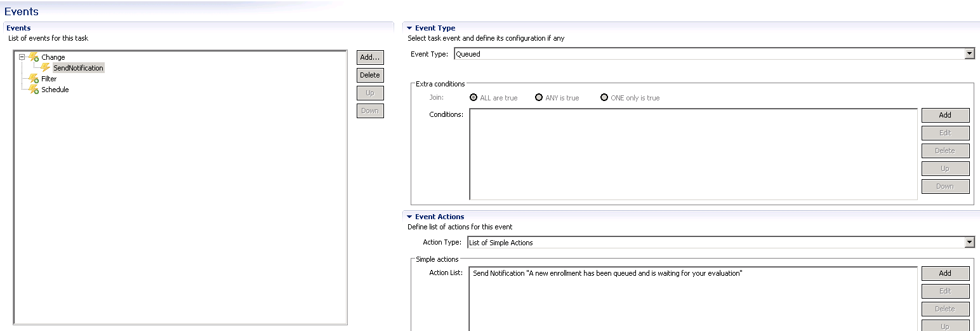The height and width of the screenshot is (331, 980).
Task: Select the Filter tree item
Action: click(x=49, y=79)
